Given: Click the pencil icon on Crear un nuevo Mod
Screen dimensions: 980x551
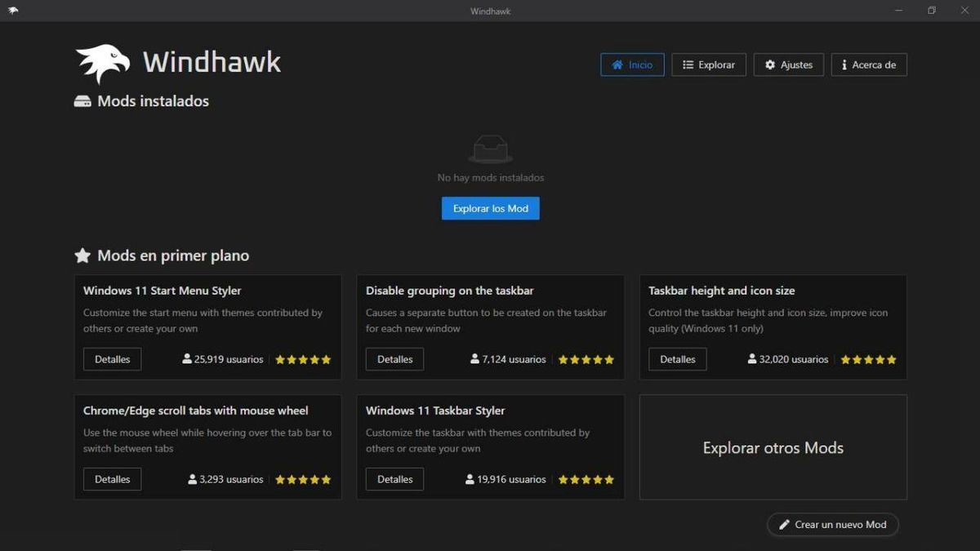Looking at the screenshot, I should pyautogui.click(x=785, y=525).
